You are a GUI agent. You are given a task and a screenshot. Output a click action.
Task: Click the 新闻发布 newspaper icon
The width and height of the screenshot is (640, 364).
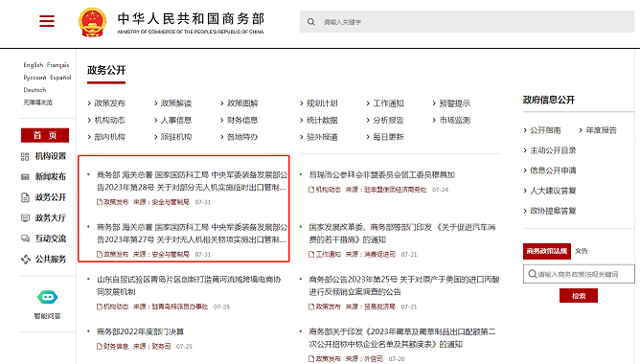[x=25, y=177]
